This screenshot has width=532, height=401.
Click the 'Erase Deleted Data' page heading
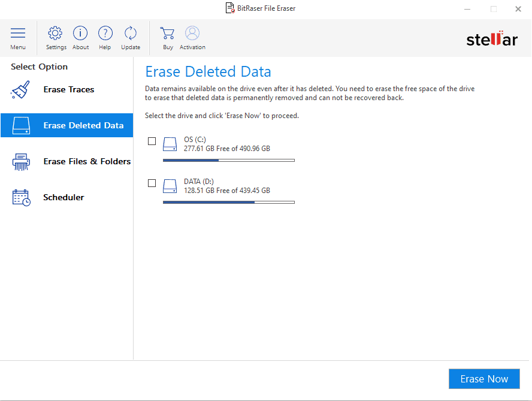pos(208,72)
